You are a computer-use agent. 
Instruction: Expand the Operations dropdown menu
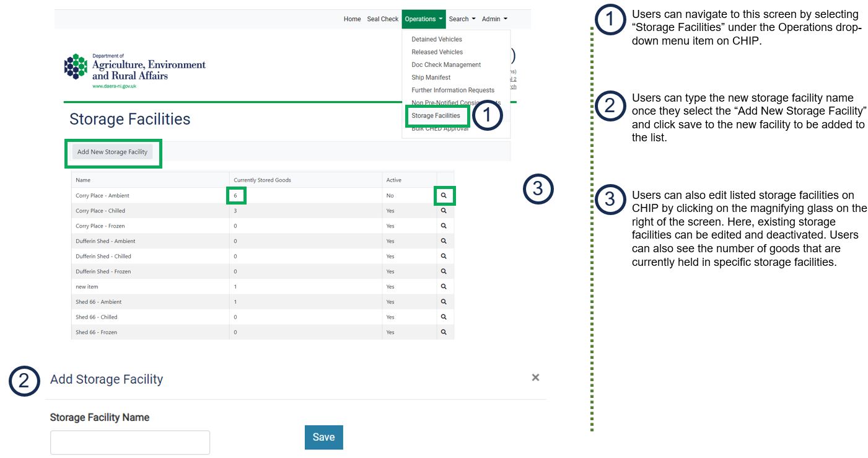click(424, 19)
